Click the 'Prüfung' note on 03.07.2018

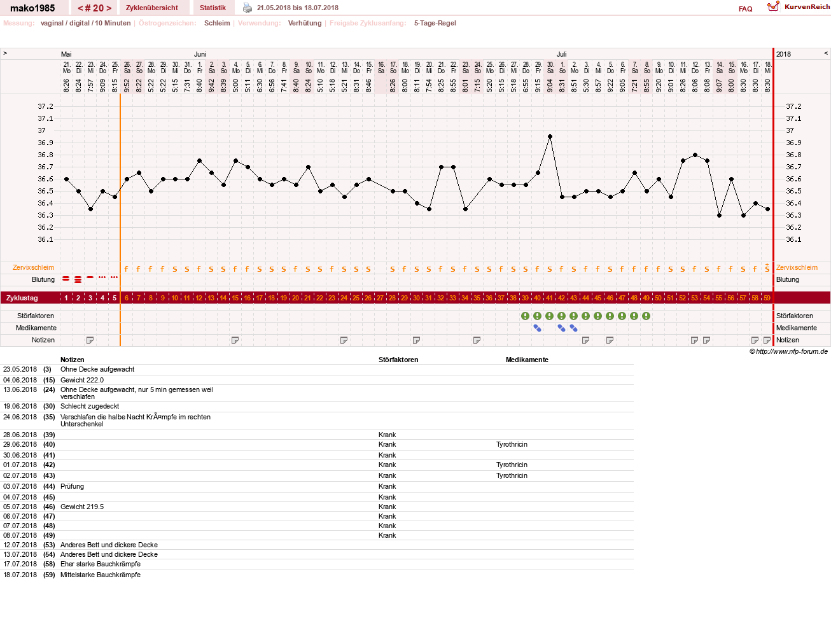coord(72,487)
